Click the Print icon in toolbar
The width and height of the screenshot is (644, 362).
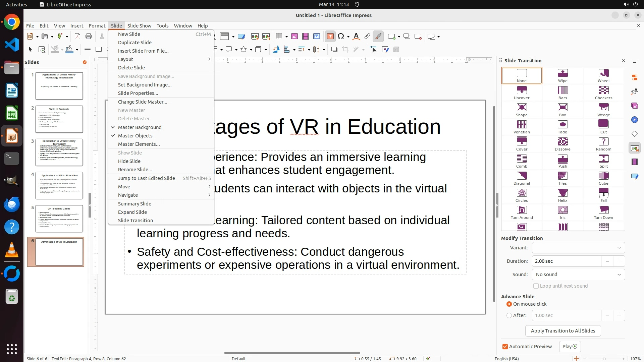tap(89, 37)
